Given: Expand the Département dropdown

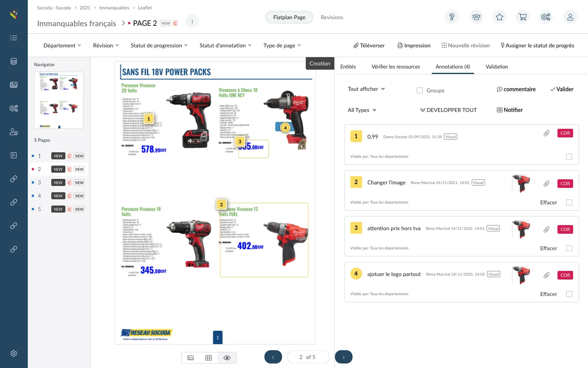Looking at the screenshot, I should click(x=62, y=45).
